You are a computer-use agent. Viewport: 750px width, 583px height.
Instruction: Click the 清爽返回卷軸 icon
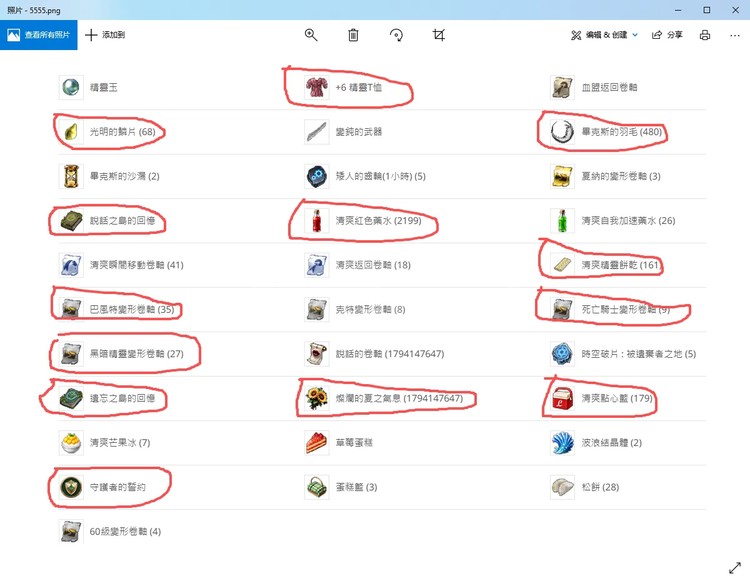pyautogui.click(x=317, y=265)
